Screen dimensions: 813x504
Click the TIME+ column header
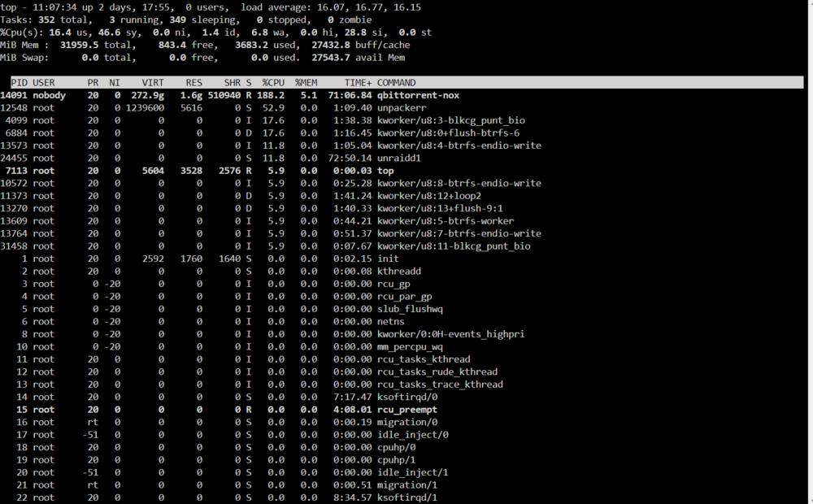point(359,82)
